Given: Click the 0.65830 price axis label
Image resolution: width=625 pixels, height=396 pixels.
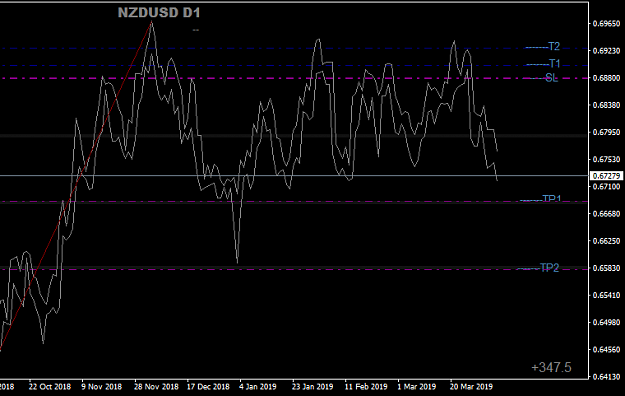Looking at the screenshot, I should tap(607, 268).
